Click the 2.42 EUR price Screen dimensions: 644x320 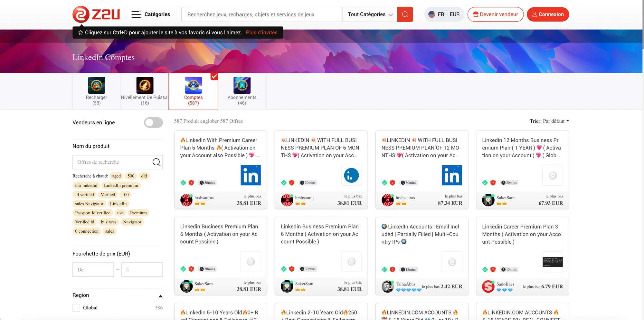[451, 286]
